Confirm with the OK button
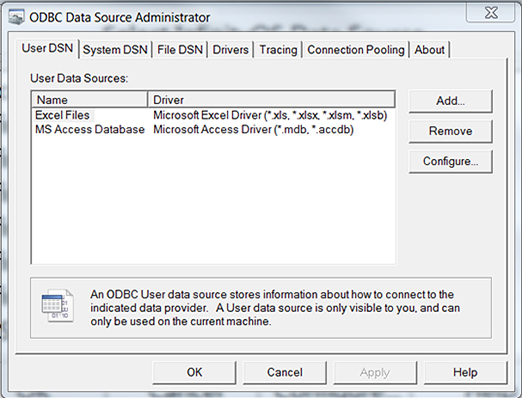This screenshot has height=398, width=522. 194,372
